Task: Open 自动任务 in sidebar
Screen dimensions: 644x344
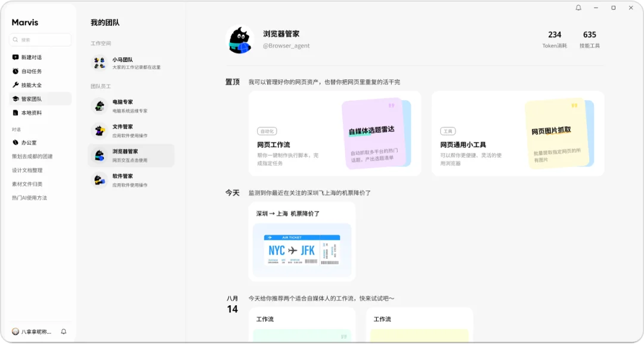Action: pyautogui.click(x=40, y=71)
